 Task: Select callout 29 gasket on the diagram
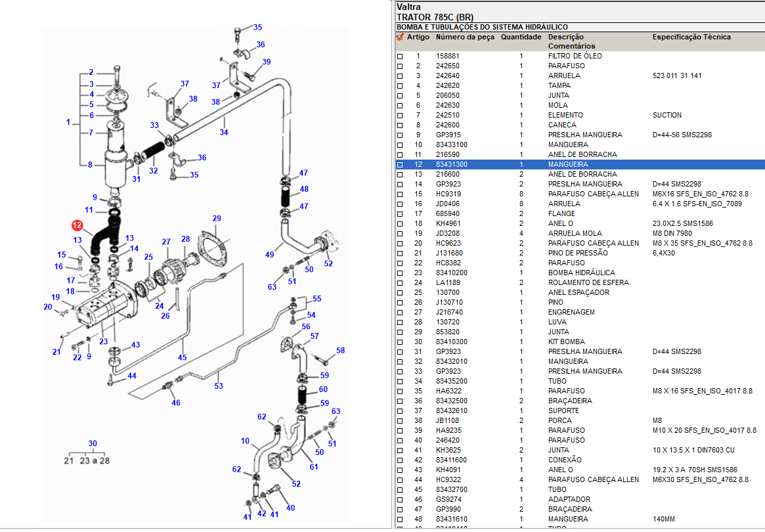216,218
